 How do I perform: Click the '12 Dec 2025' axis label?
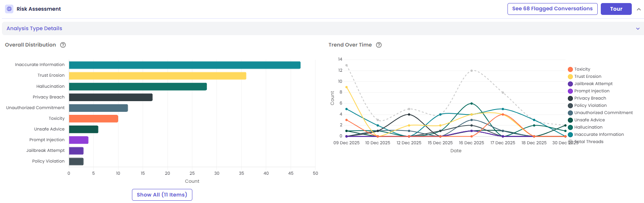coord(409,143)
